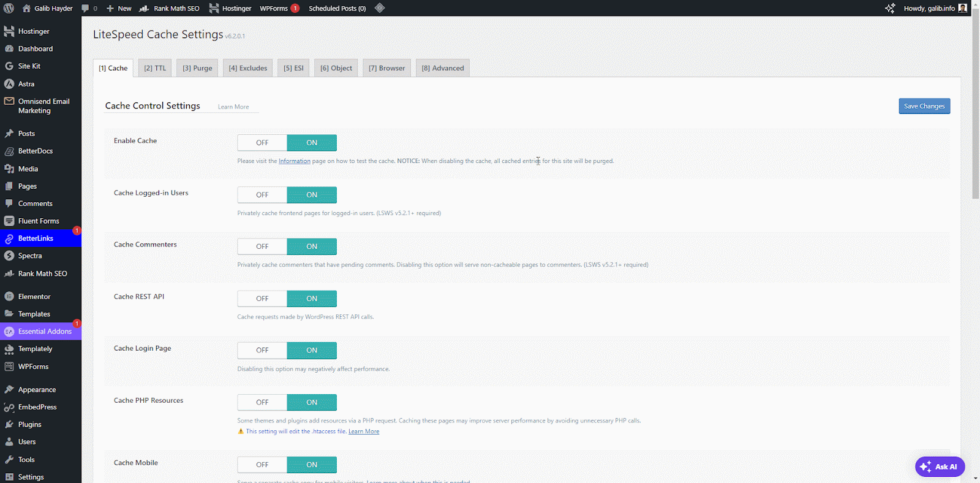
Task: Open the [8] Advanced tab
Action: coord(443,68)
